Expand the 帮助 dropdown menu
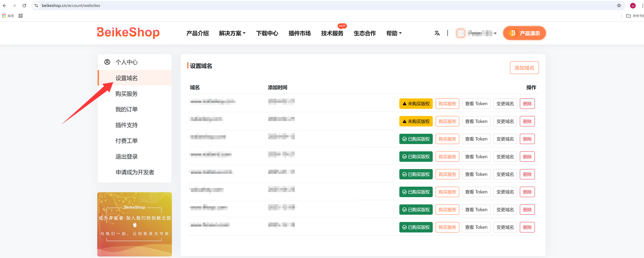This screenshot has width=644, height=258. [x=394, y=33]
